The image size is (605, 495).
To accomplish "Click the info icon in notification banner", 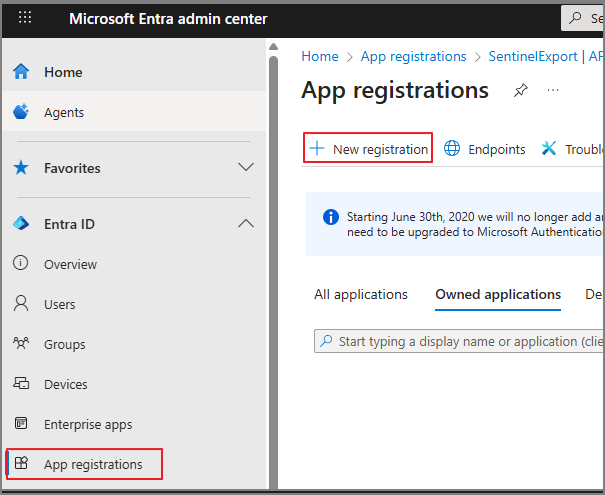I will point(331,217).
